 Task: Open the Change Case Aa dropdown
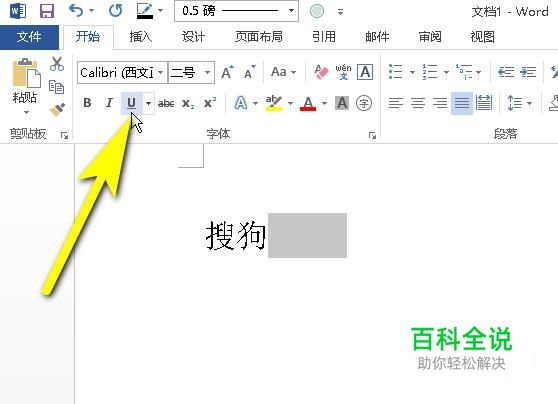[x=284, y=72]
